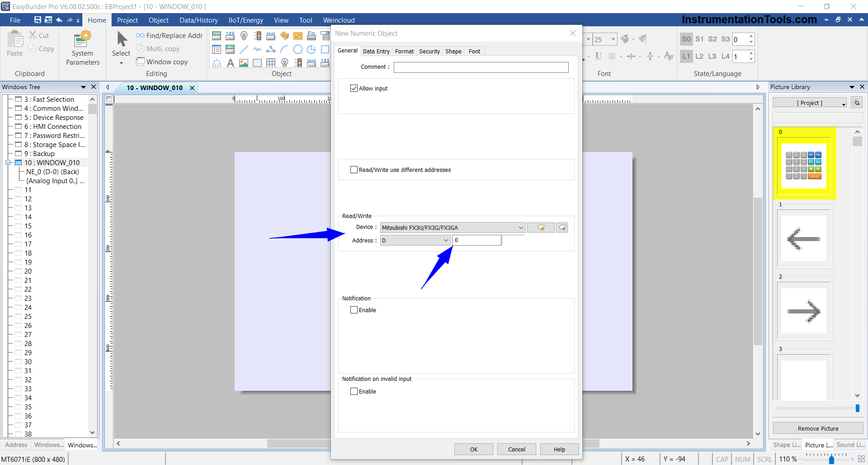This screenshot has width=868, height=465.
Task: Check Read/Write use different addresses
Action: click(x=354, y=170)
